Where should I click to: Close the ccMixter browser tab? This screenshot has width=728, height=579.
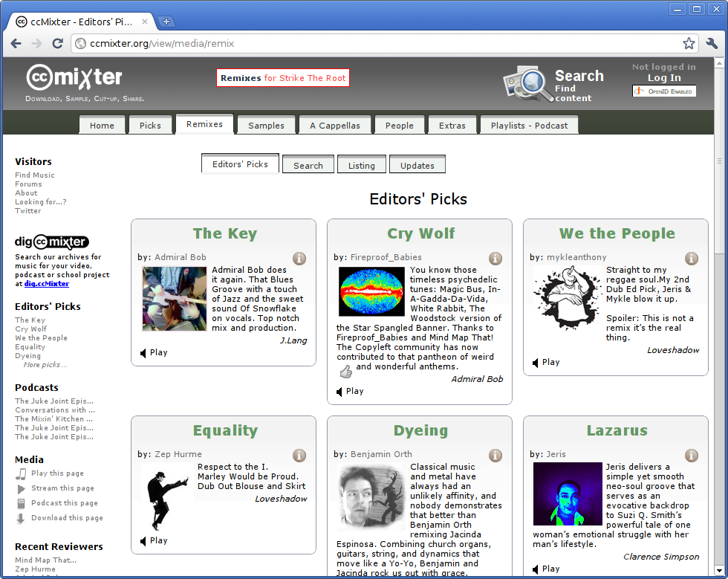point(145,22)
